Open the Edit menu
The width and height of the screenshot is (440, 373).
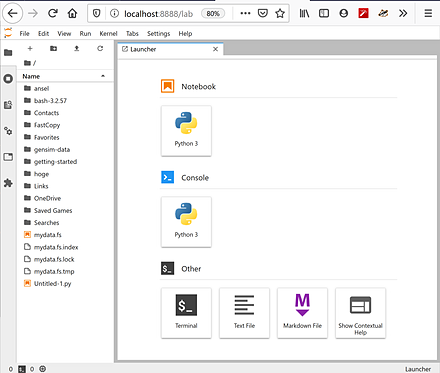[x=43, y=34]
